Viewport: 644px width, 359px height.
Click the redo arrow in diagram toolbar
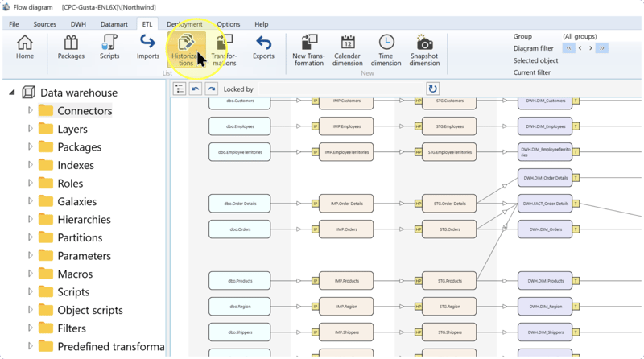coord(212,89)
